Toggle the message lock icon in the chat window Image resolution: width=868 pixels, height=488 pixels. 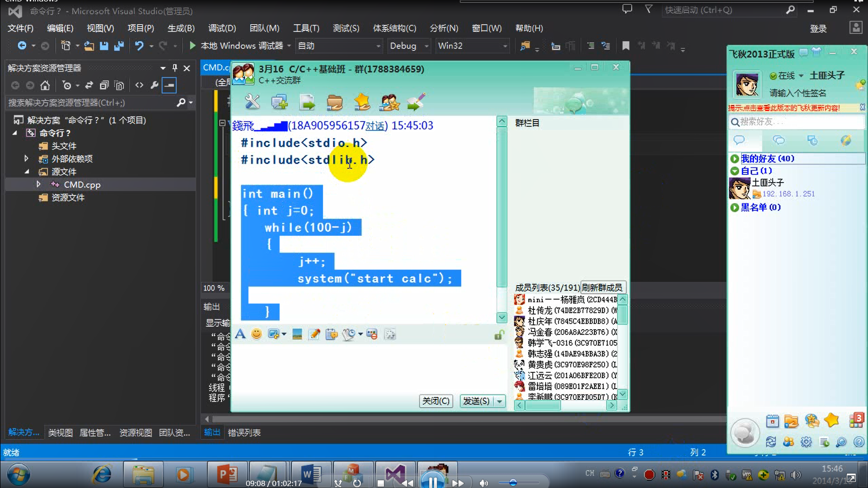point(498,334)
